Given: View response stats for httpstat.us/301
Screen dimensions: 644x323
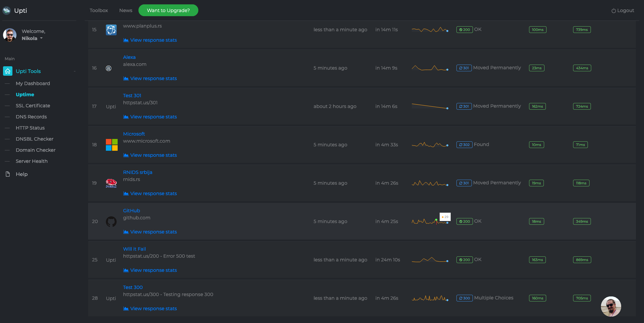Looking at the screenshot, I should pyautogui.click(x=150, y=117).
